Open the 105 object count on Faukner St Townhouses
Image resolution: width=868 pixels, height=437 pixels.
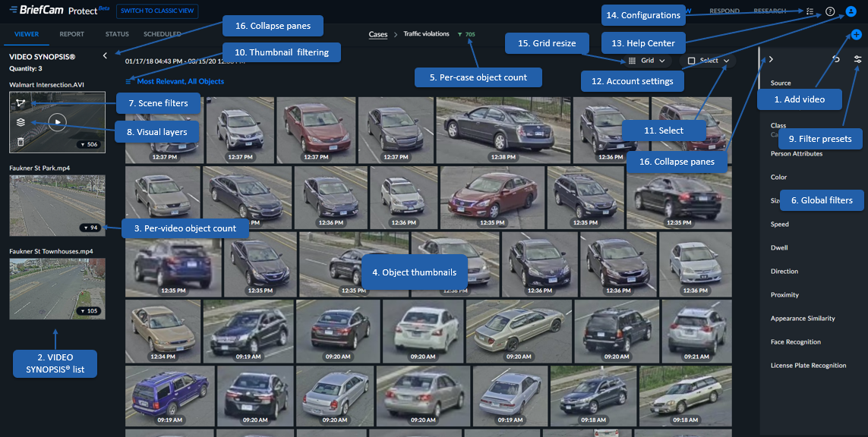[x=90, y=311]
